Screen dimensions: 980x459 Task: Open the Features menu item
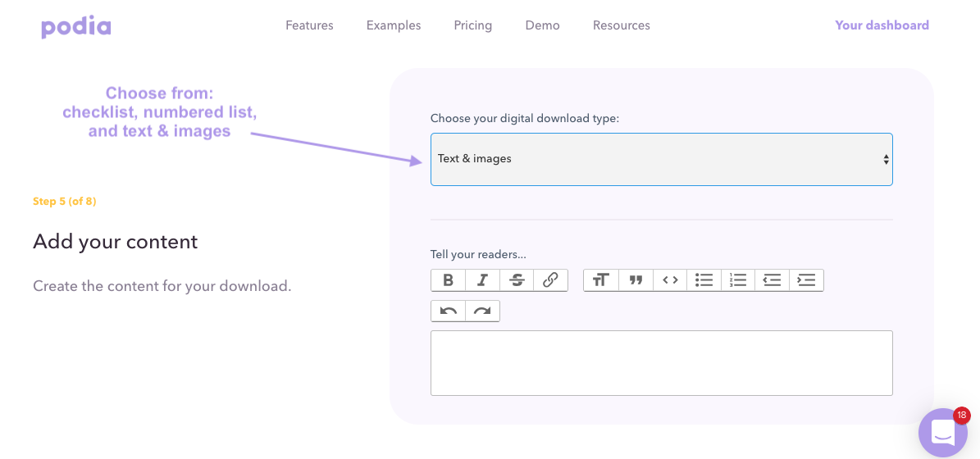(309, 25)
